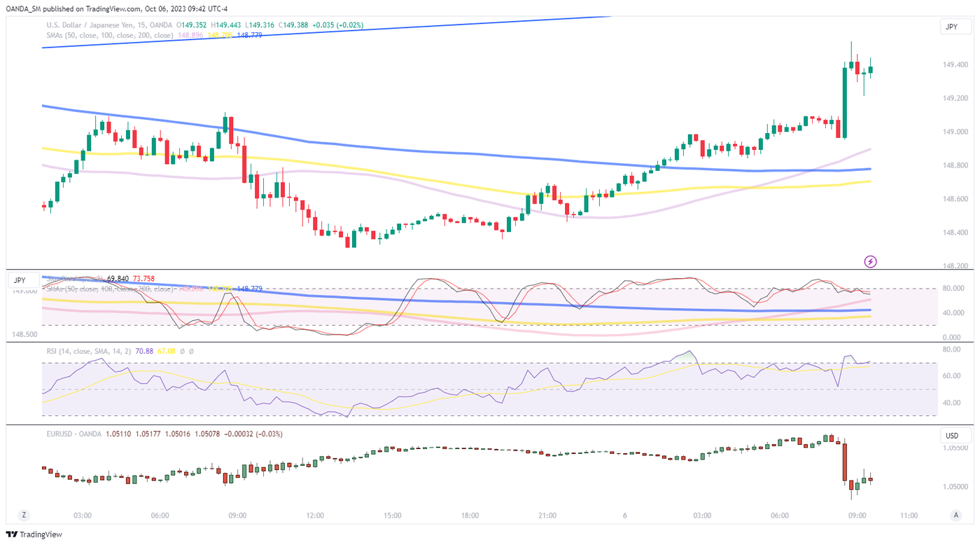Click the 149.400 price axis label

(x=955, y=65)
